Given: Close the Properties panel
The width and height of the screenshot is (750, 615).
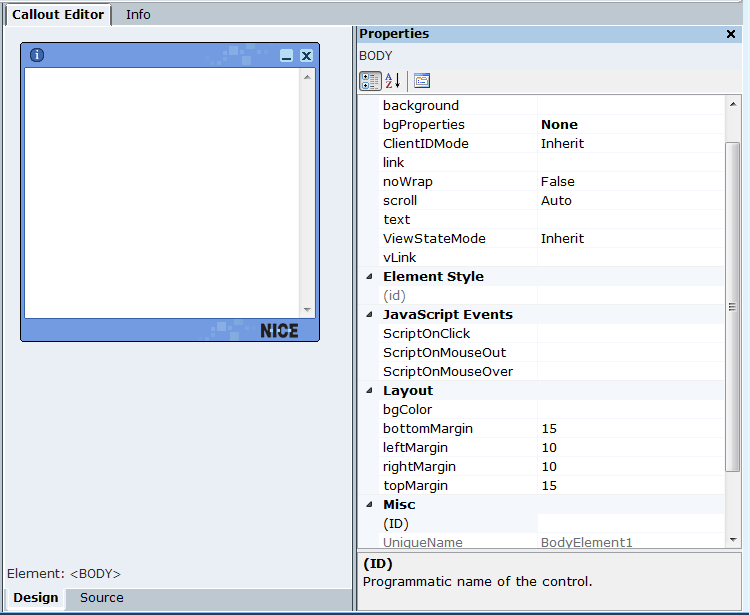Looking at the screenshot, I should 731,34.
